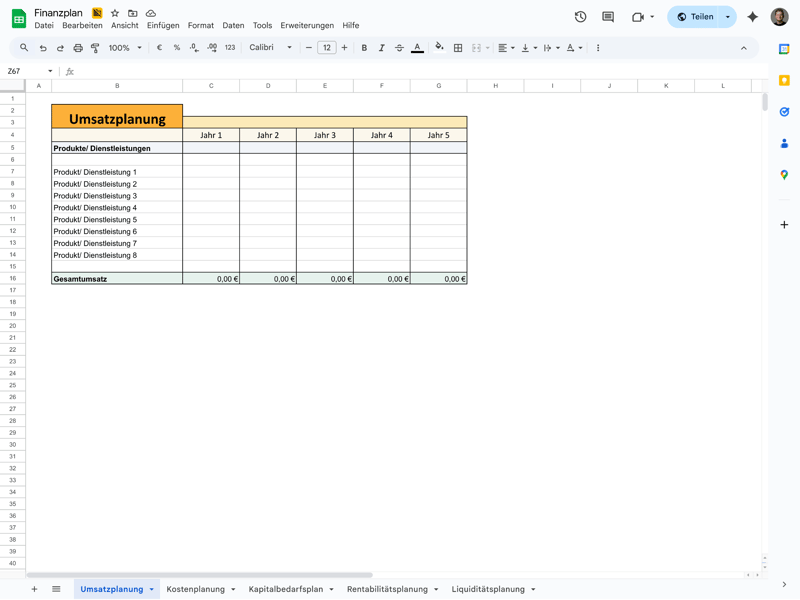Screen dimensions: 800x600
Task: Open version history clock icon
Action: pos(580,17)
